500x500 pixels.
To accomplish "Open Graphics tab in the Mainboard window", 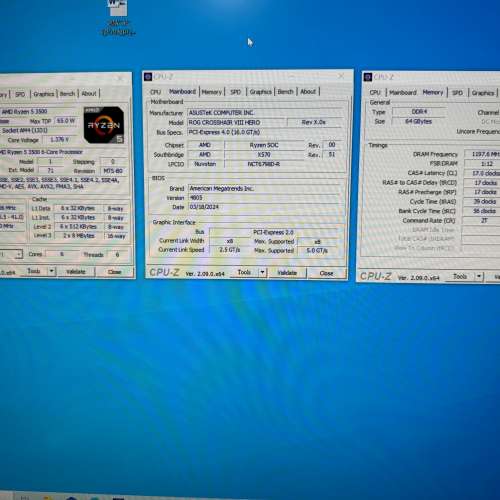I will click(260, 92).
